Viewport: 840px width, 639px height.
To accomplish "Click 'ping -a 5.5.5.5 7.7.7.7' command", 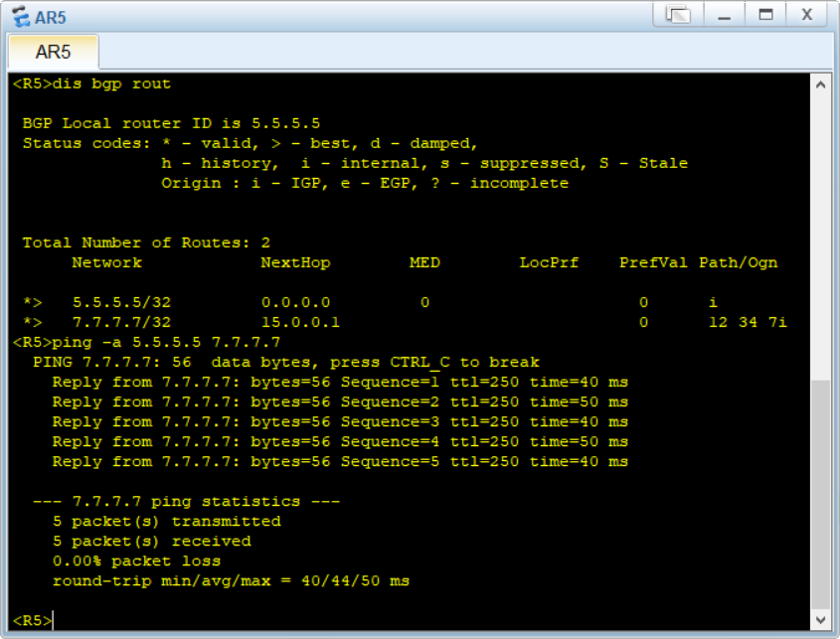I will tap(166, 342).
